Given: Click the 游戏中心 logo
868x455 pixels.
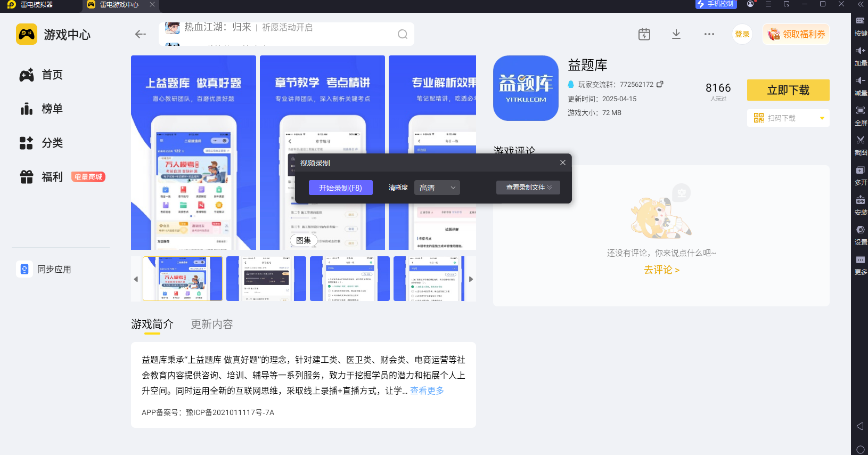Looking at the screenshot, I should point(53,35).
